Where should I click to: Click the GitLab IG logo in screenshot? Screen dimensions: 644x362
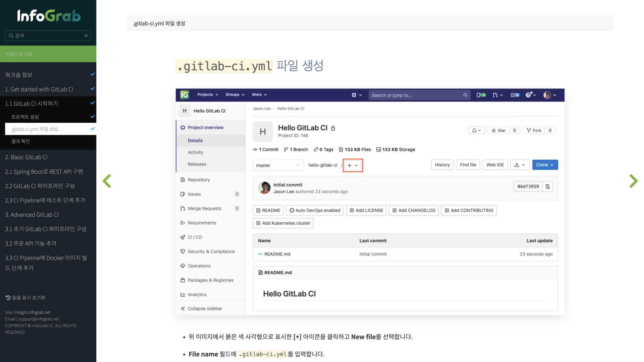(184, 95)
